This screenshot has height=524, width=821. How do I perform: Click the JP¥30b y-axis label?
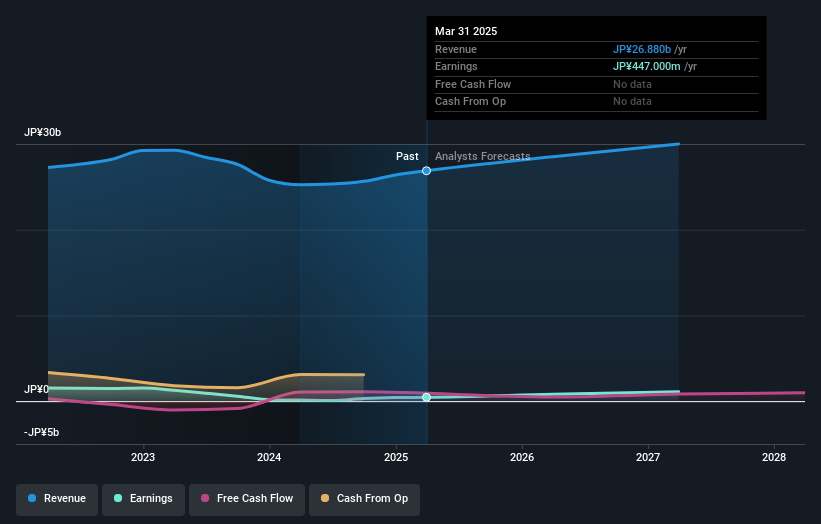(42, 132)
